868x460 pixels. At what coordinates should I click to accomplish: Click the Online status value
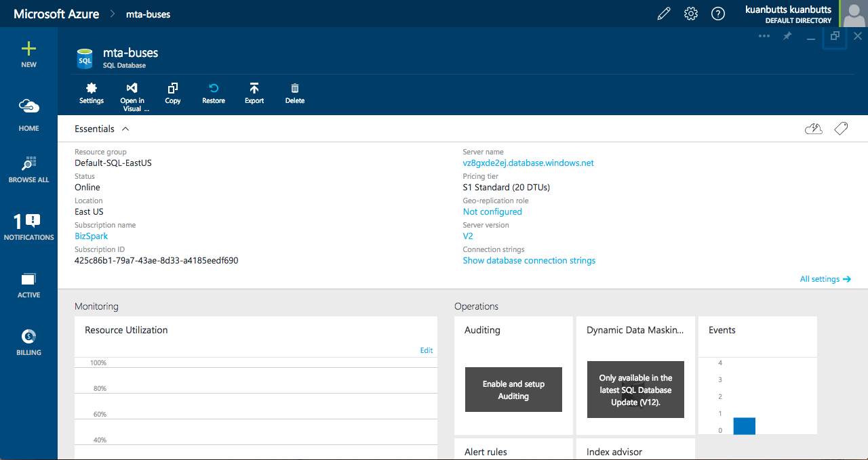pyautogui.click(x=87, y=187)
